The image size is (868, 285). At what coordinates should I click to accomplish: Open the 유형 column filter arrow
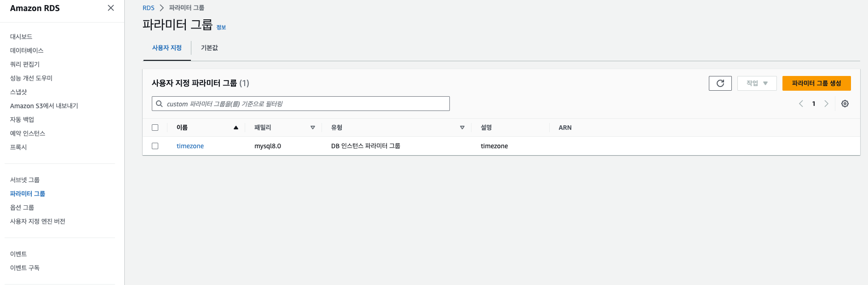point(462,128)
